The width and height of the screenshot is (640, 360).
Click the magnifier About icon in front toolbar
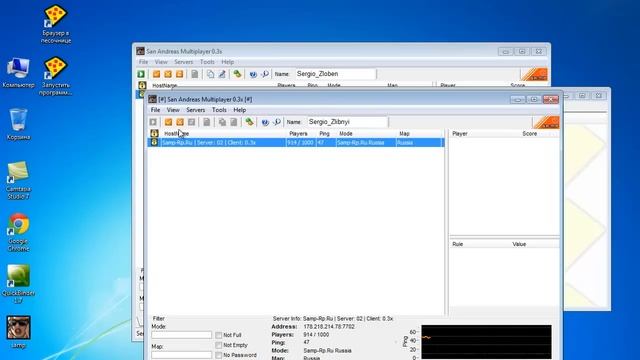277,122
